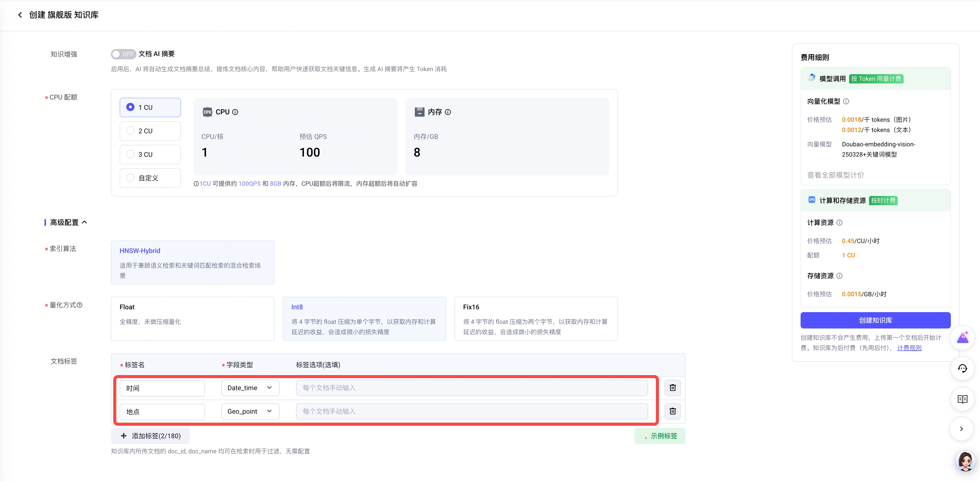Collapse the 高级配置 section
The width and height of the screenshot is (980, 482).
point(84,222)
